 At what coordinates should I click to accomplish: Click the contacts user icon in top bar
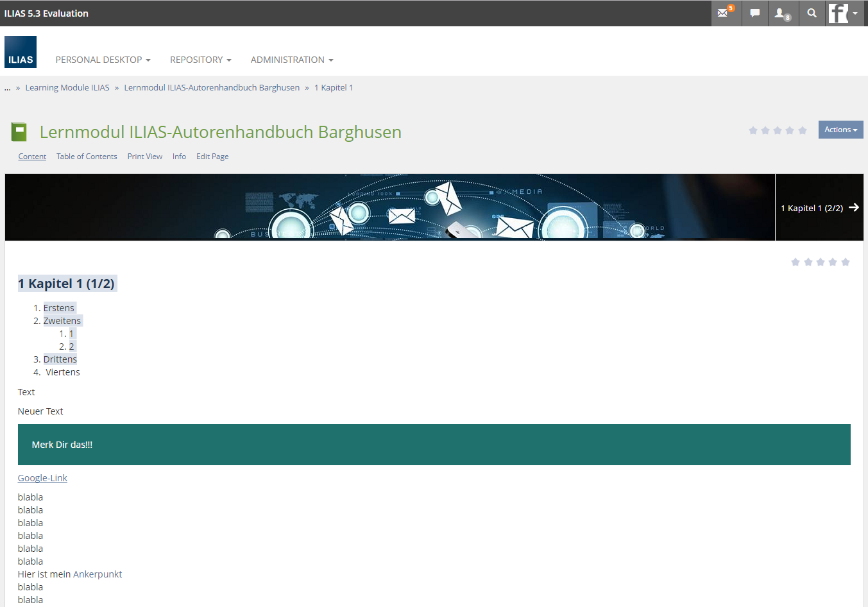coord(781,13)
